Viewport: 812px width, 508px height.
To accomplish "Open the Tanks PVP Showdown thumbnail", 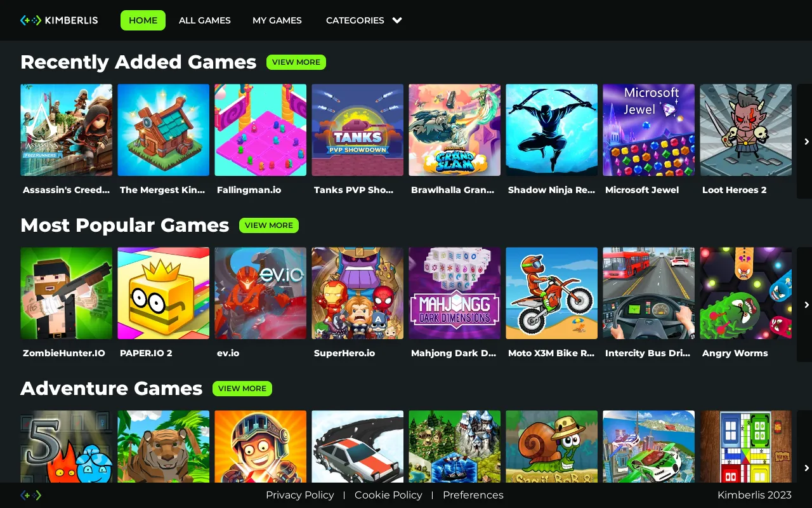I will [357, 130].
